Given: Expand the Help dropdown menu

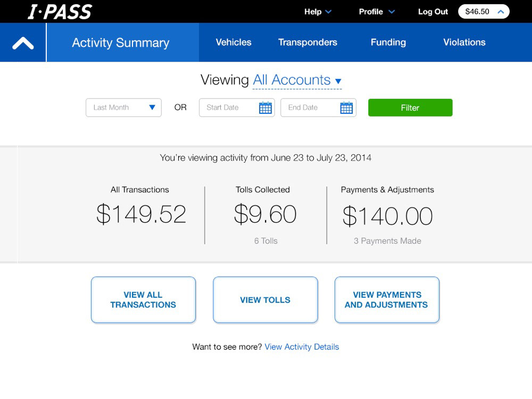Looking at the screenshot, I should 318,12.
